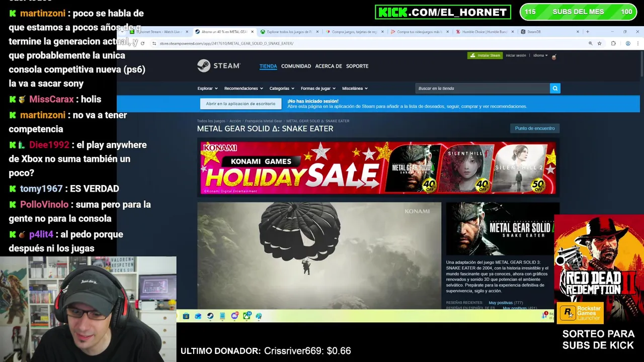Screen dimensions: 644x362
Task: Click the streamer webcam feed
Action: point(88,309)
